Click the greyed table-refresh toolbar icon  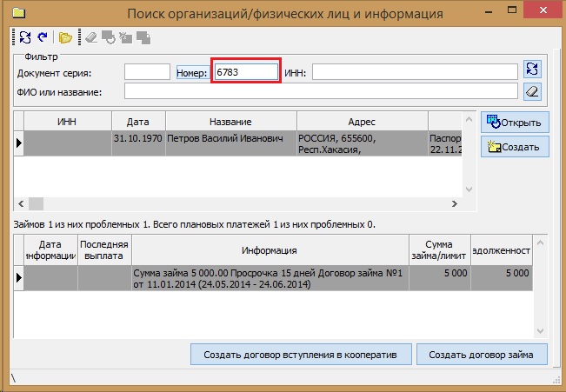tap(109, 37)
